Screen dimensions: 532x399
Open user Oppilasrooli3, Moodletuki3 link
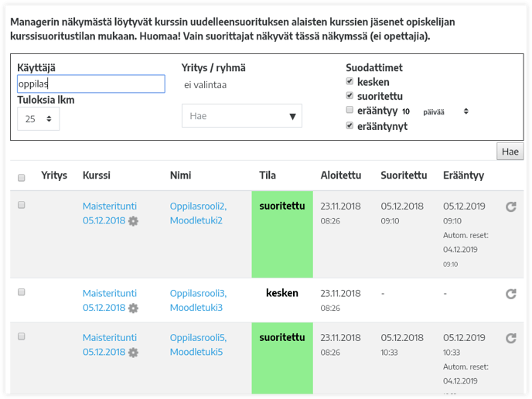198,300
